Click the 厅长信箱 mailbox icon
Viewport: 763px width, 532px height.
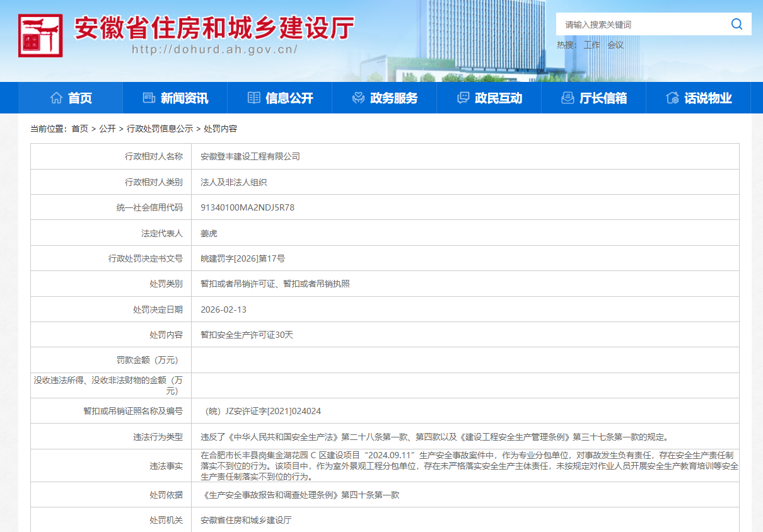tap(568, 98)
